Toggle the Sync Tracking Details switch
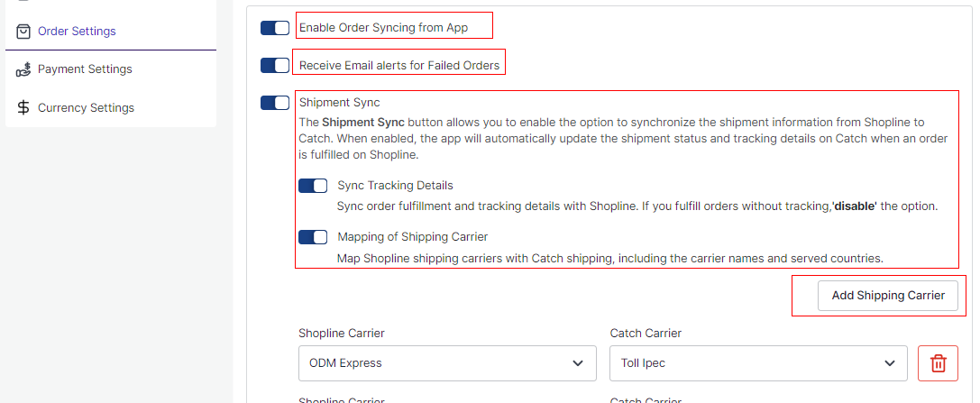This screenshot has width=980, height=403. (313, 186)
